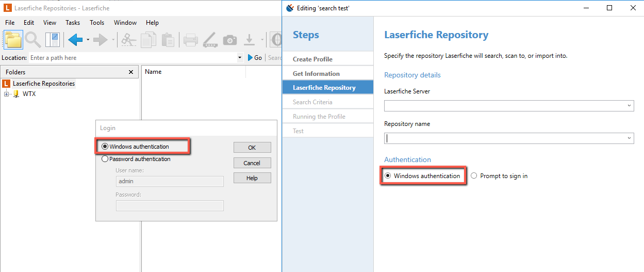The image size is (644, 272).
Task: Click the Name column header
Action: coord(194,72)
